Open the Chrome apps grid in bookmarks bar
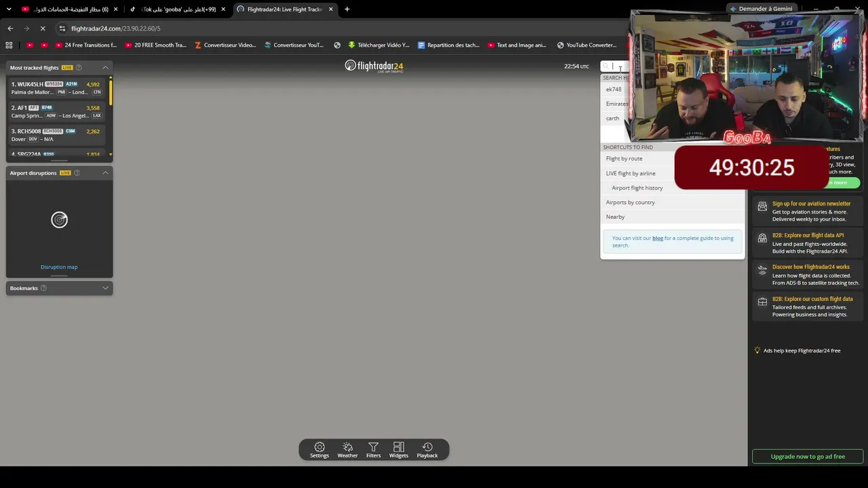 point(9,45)
